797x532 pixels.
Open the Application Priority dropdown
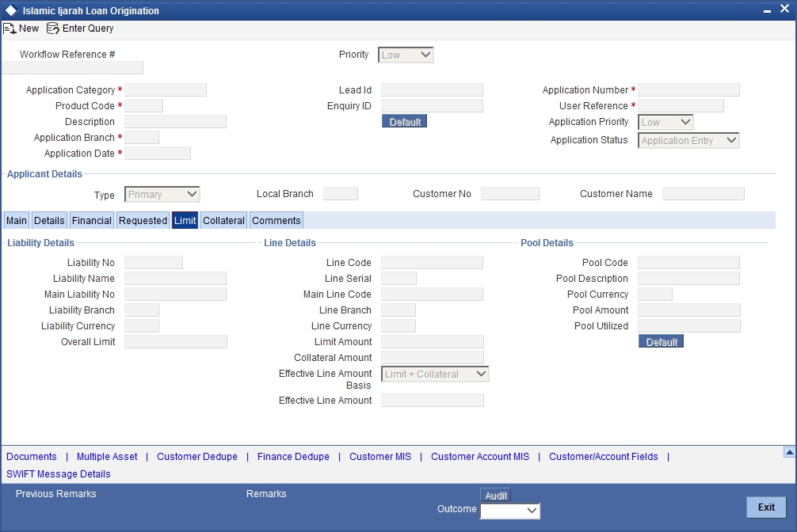point(665,122)
